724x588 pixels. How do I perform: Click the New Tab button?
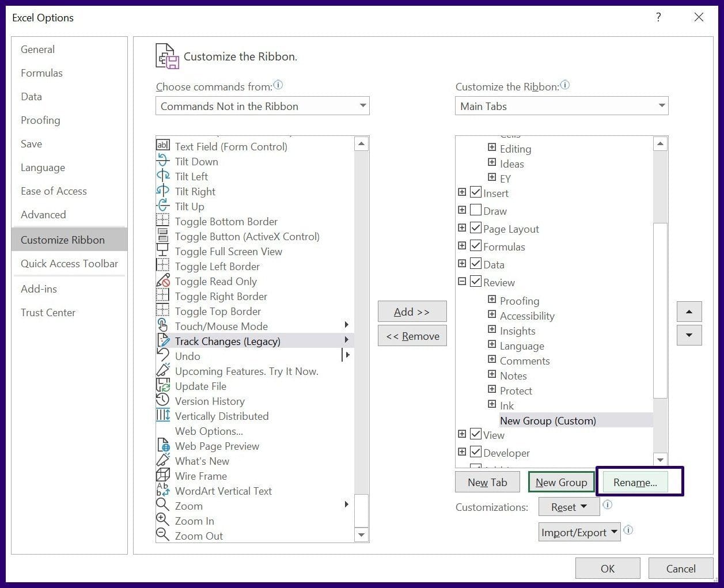(487, 483)
